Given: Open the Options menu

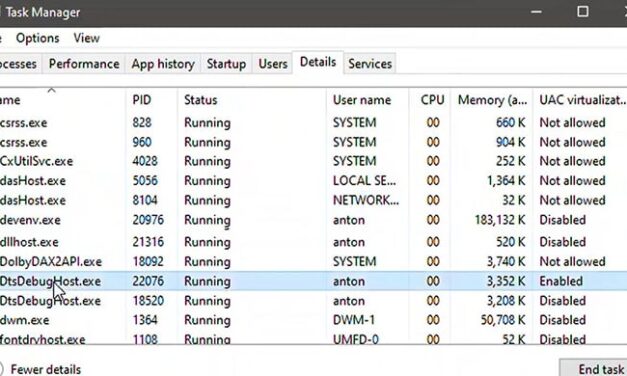Looking at the screenshot, I should point(37,38).
